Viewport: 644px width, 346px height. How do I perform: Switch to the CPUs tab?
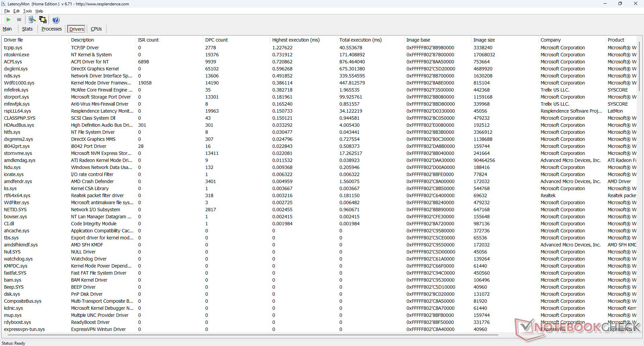click(96, 29)
